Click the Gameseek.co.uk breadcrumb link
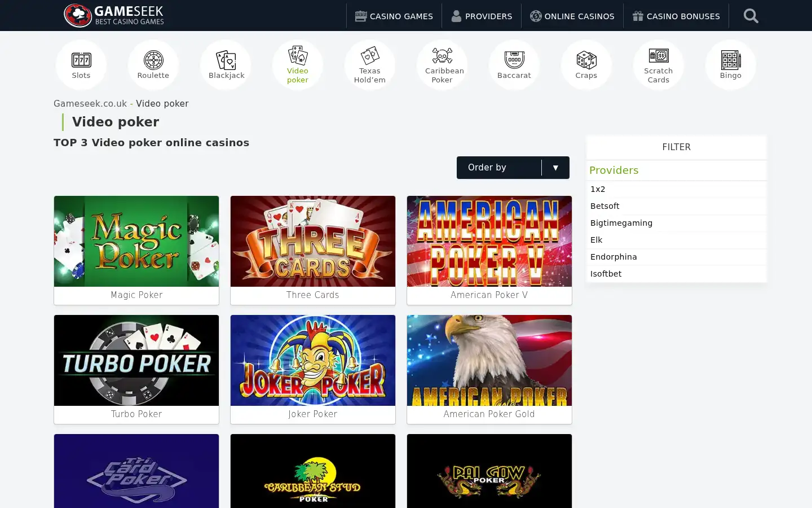 tap(90, 104)
